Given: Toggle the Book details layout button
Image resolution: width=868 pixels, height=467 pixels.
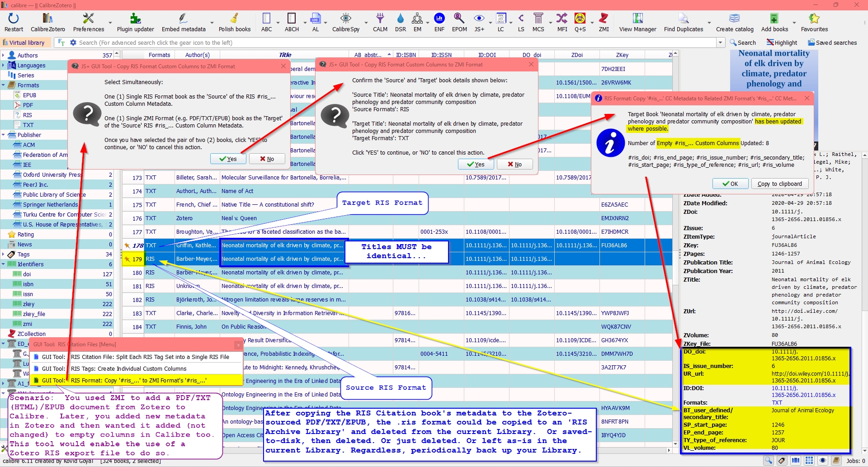Looking at the screenshot, I should click(836, 461).
